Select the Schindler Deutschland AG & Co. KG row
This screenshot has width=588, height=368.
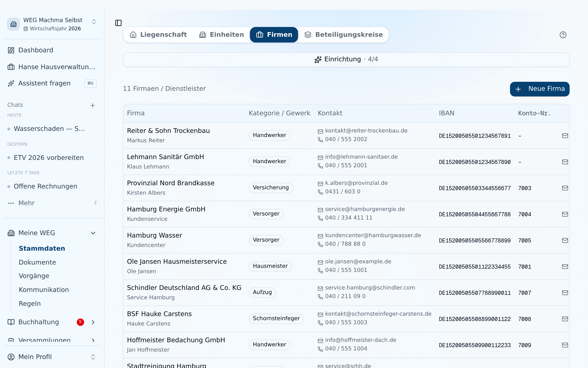pos(346,293)
